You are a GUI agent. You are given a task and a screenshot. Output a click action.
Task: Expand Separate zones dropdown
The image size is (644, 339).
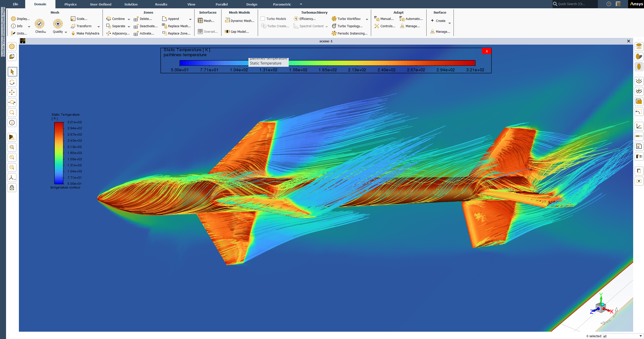click(129, 26)
